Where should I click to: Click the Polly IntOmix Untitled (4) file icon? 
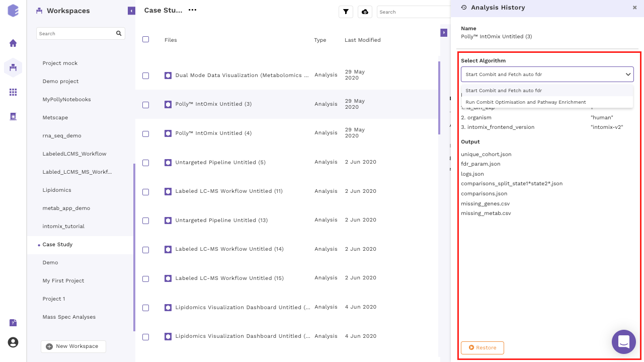(168, 133)
